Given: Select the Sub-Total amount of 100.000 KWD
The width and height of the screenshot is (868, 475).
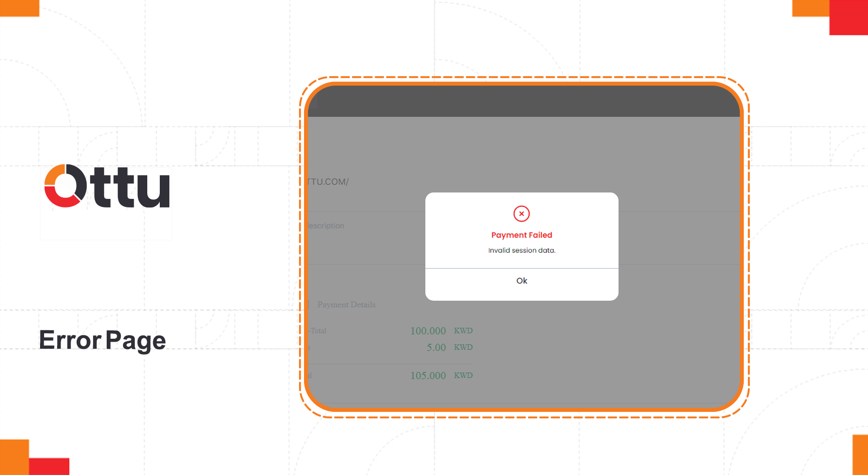Looking at the screenshot, I should (427, 330).
